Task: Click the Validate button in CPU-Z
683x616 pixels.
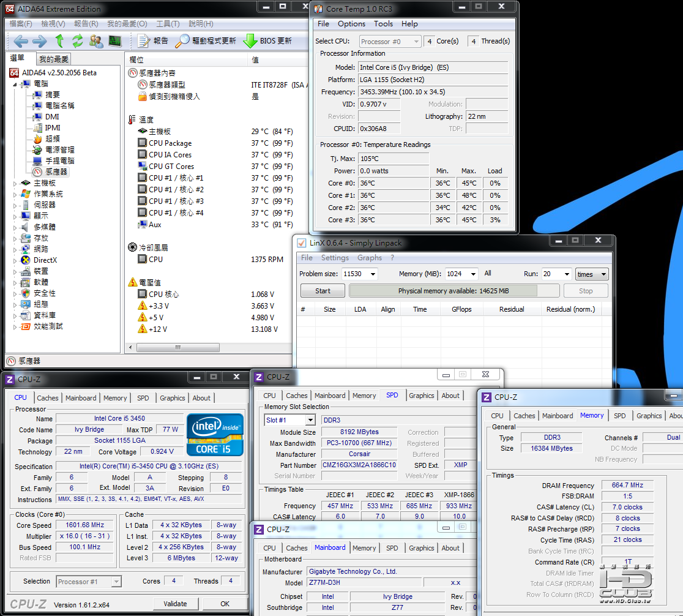Action: pos(175,603)
